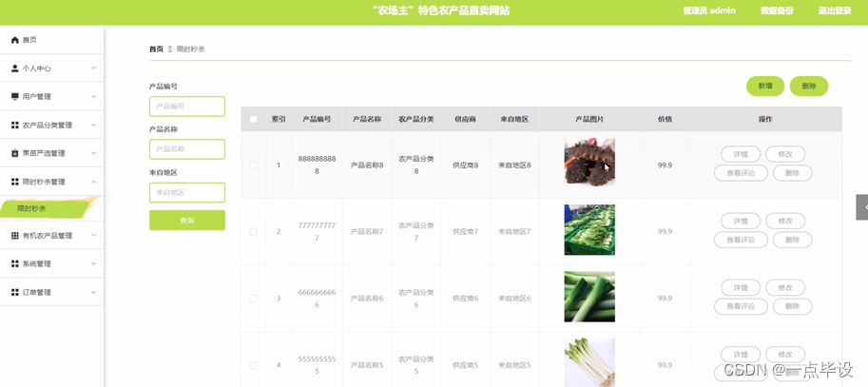Expand the 用户管理 chevron
Viewport: 868px width, 387px height.
(93, 96)
